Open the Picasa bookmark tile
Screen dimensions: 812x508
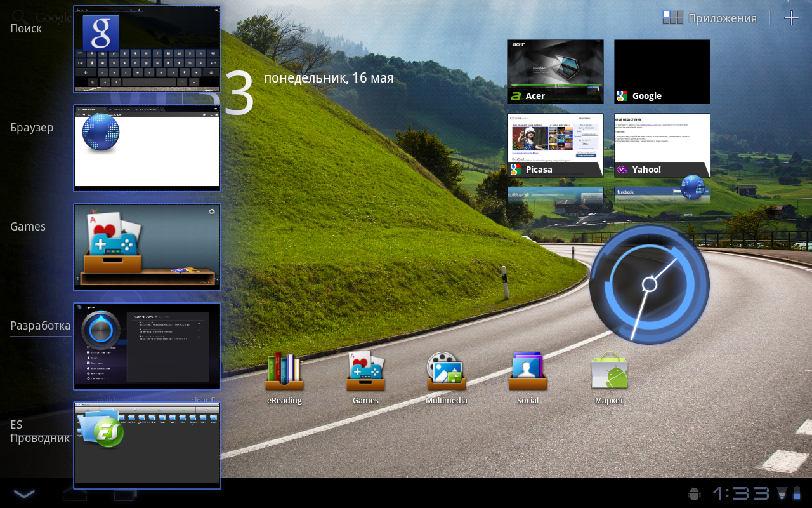[x=556, y=145]
